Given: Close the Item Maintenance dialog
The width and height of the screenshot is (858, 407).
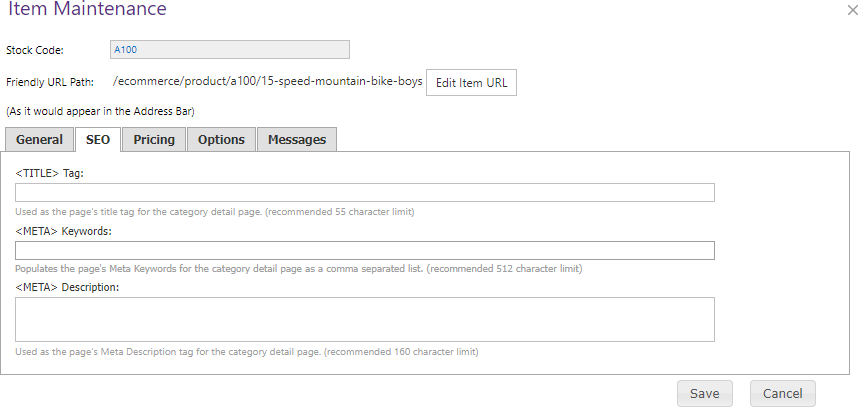Looking at the screenshot, I should click(852, 9).
